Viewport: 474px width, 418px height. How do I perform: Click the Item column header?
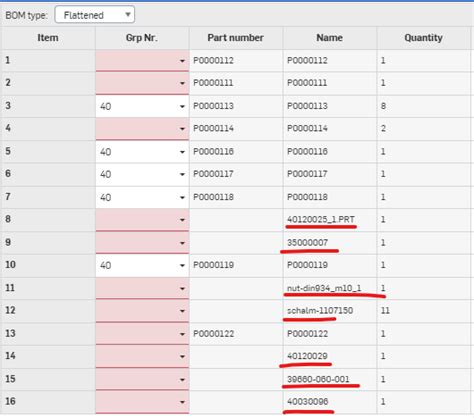click(48, 38)
